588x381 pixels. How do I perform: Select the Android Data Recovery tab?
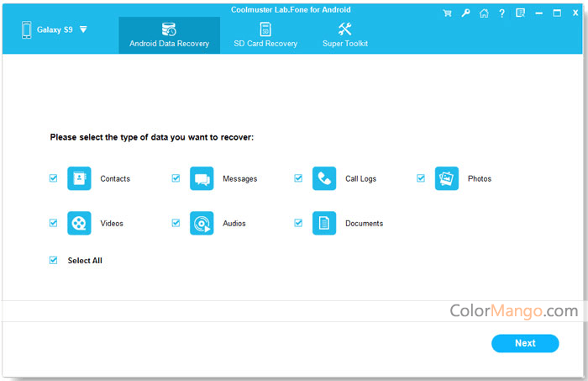[169, 34]
